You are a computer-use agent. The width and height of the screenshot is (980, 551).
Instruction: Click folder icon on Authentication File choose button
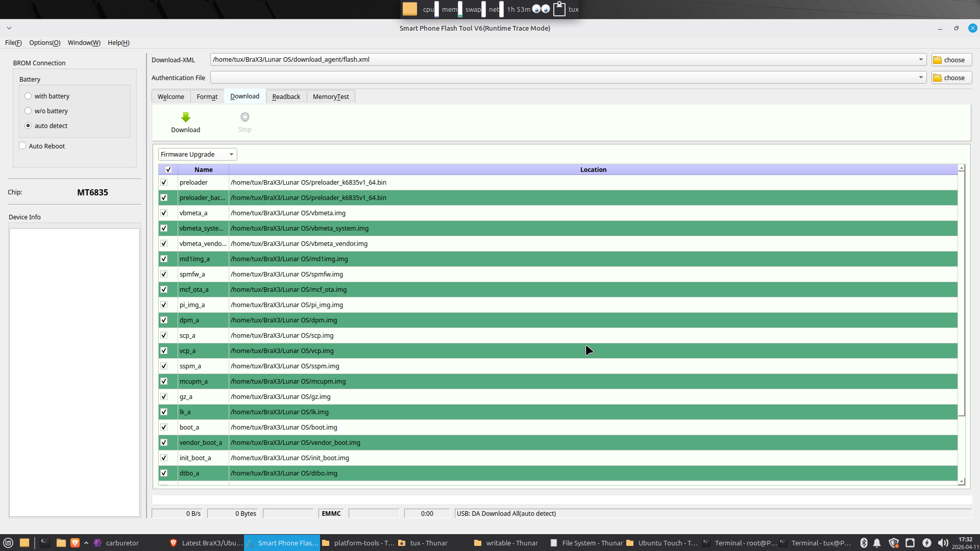tap(938, 78)
